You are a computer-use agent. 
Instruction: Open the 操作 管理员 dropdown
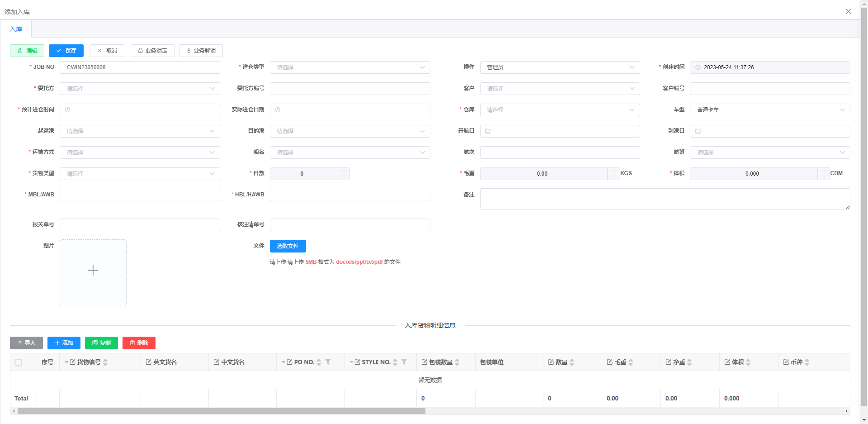click(x=560, y=67)
